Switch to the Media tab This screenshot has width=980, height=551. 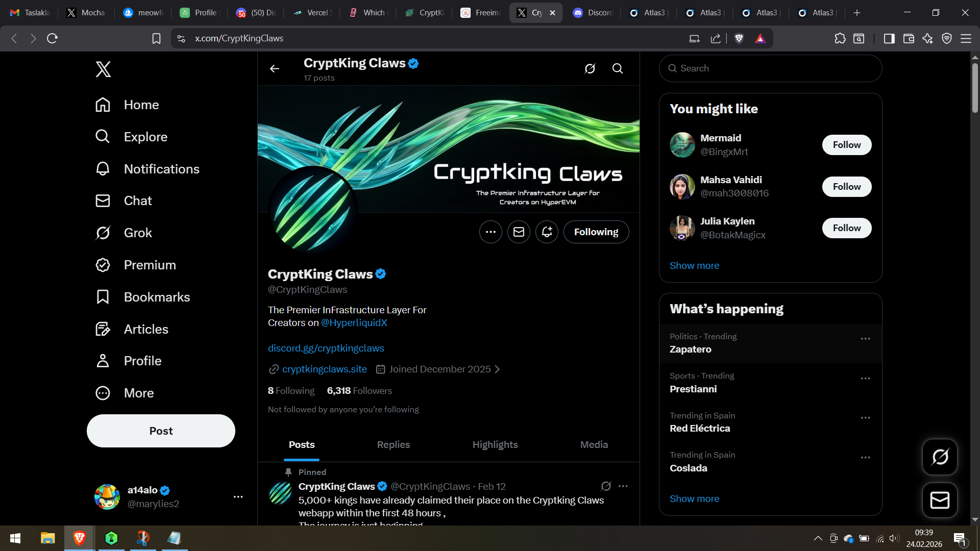coord(594,444)
